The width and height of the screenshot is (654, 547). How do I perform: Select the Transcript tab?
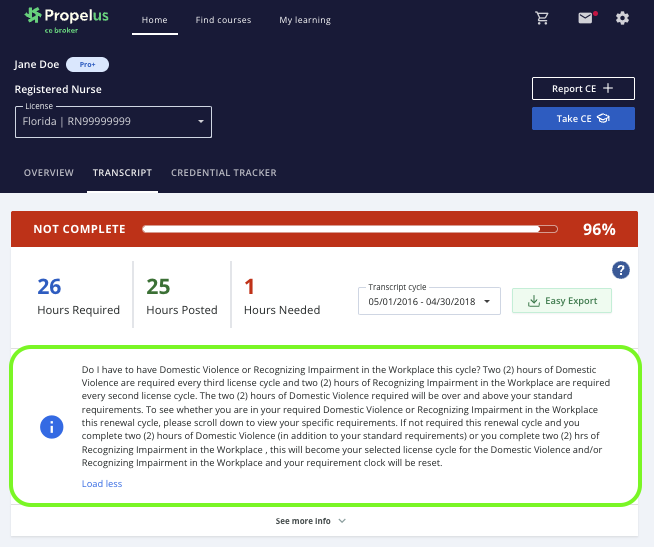point(122,173)
